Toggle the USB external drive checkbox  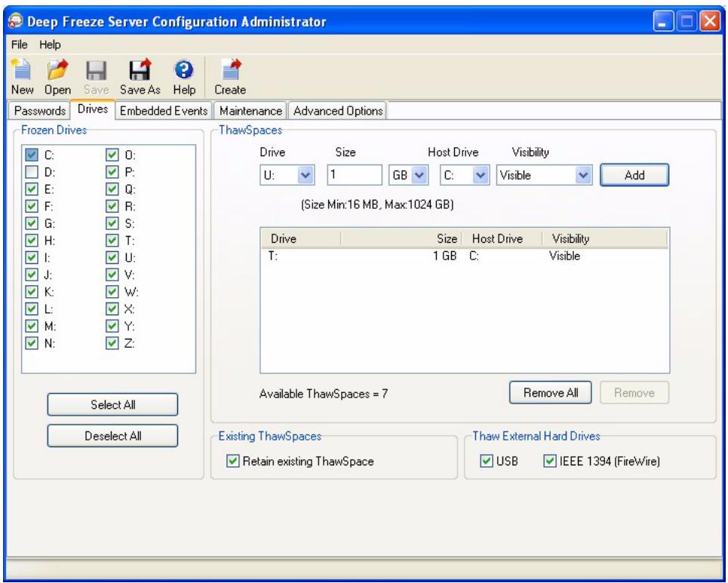click(x=486, y=461)
